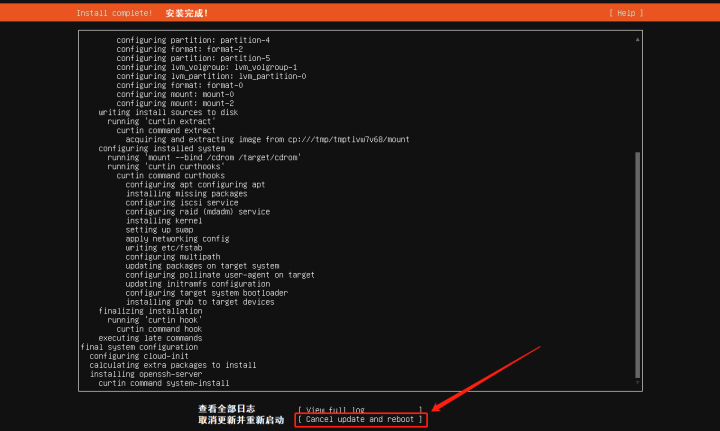The height and width of the screenshot is (431, 720).
Task: Click 'curtin command hook' line
Action: click(x=159, y=329)
